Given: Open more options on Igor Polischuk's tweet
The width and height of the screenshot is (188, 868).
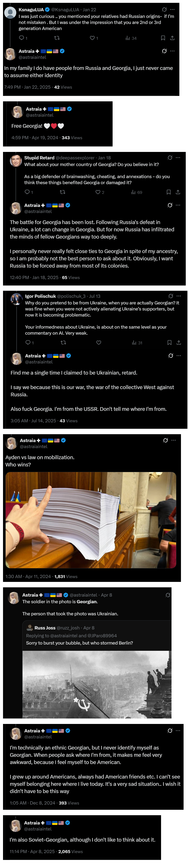Looking at the screenshot, I should 179,296.
